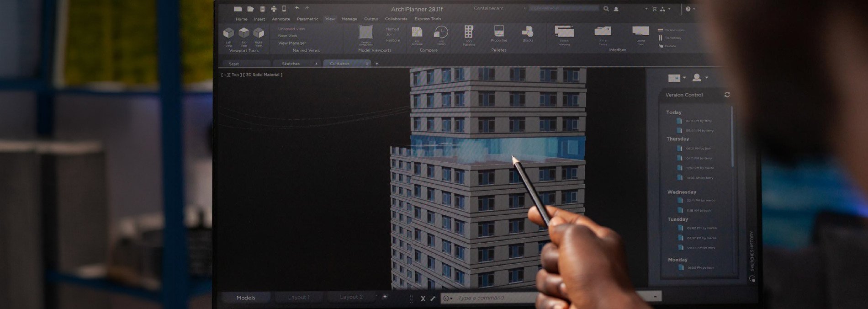Open the Insert ribbon tab
The height and width of the screenshot is (309, 868).
(259, 19)
